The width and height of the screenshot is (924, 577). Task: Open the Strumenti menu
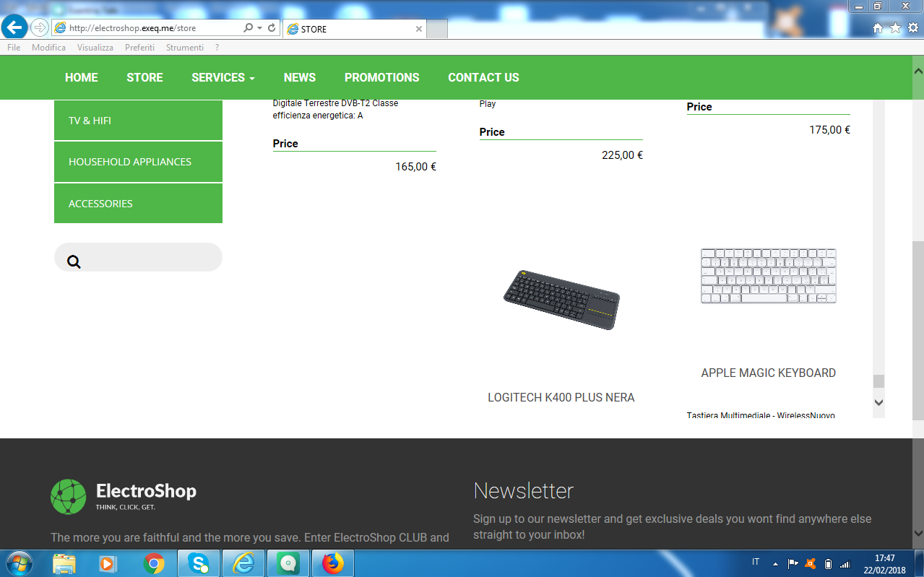click(x=184, y=48)
